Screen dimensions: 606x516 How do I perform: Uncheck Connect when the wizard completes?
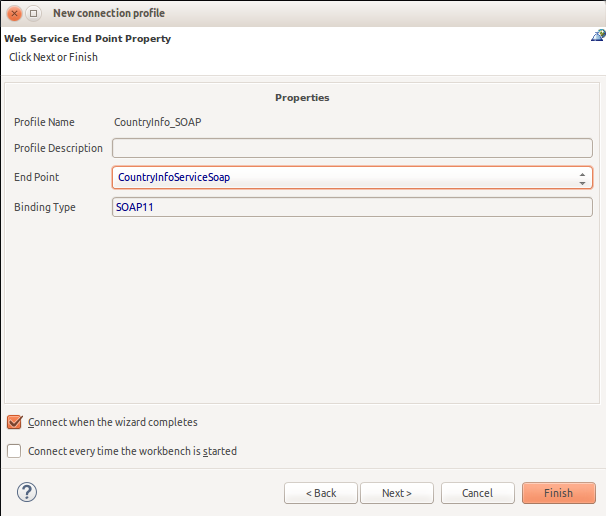click(x=14, y=422)
